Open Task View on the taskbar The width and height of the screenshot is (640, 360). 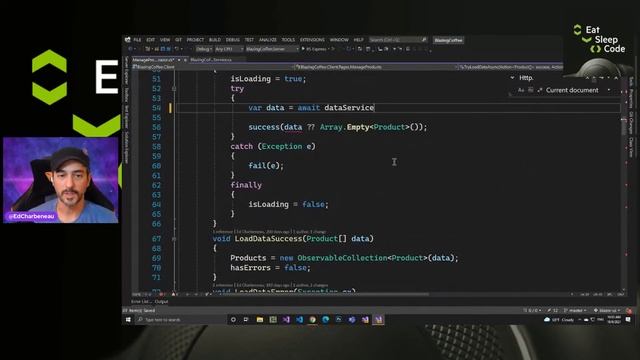tap(246, 320)
